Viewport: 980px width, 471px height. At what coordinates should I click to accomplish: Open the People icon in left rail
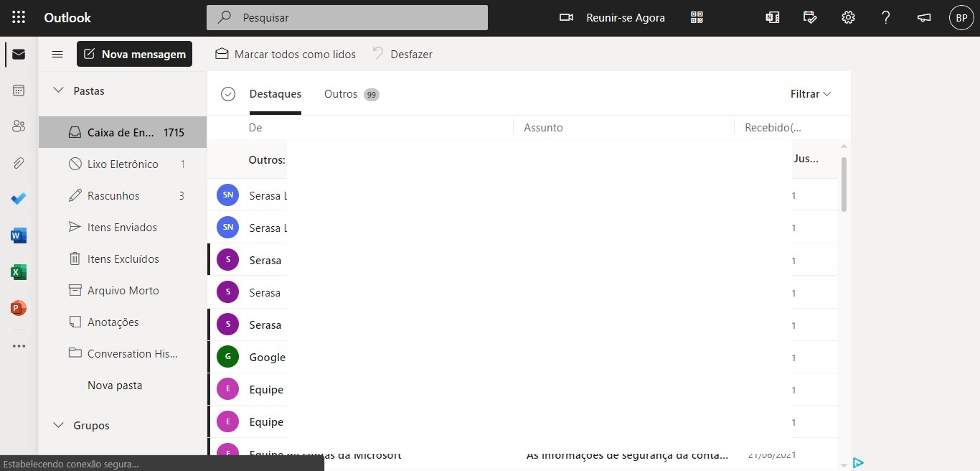(x=19, y=126)
